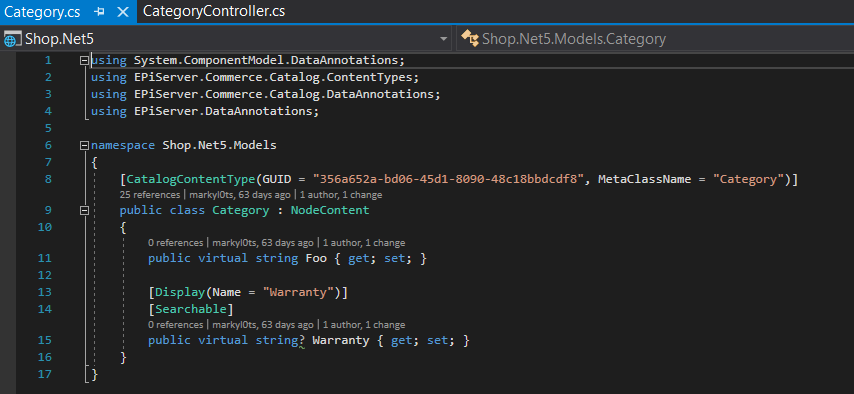Collapse the namespace Shop.Net5.Models block

[x=84, y=146]
